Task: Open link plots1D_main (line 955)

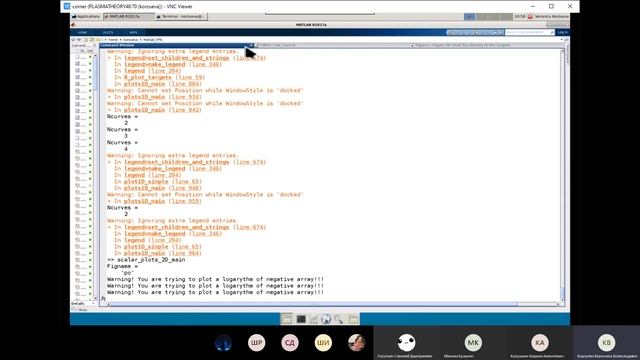Action: tap(163, 201)
